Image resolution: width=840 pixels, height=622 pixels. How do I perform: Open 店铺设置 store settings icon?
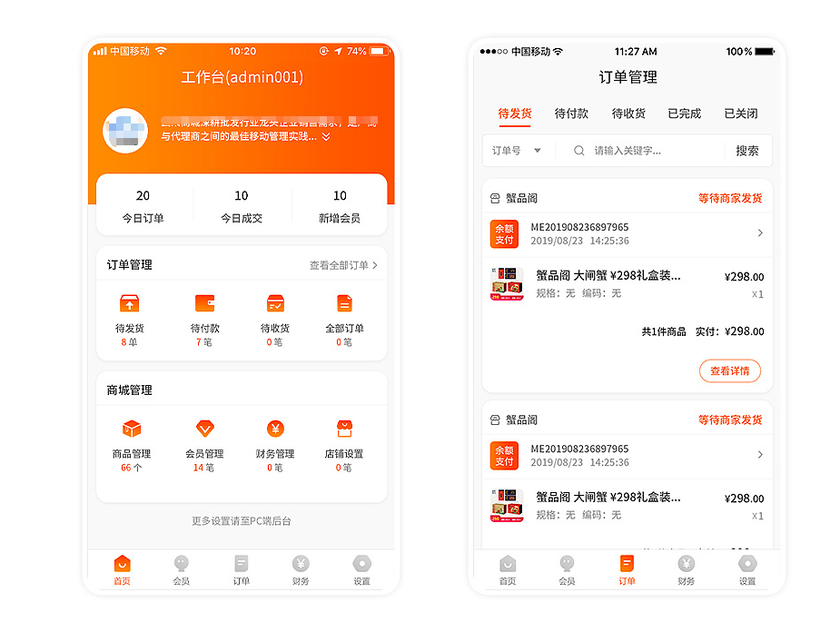(342, 429)
